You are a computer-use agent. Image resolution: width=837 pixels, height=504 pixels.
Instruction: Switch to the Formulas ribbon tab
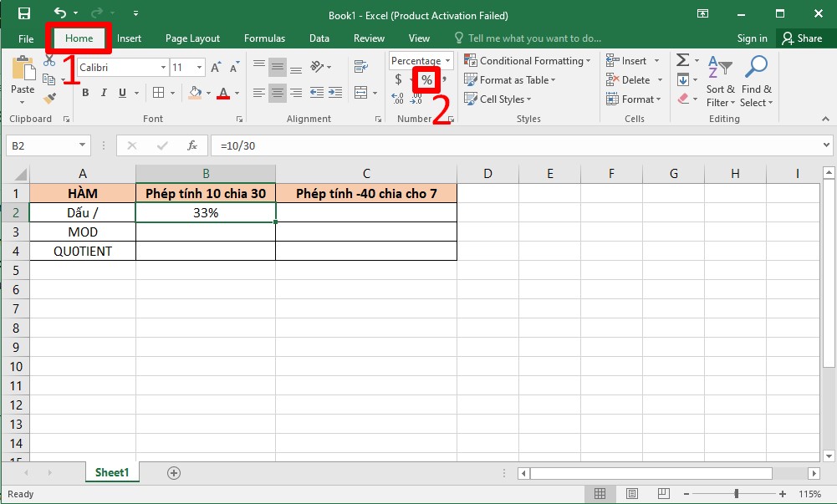point(264,38)
